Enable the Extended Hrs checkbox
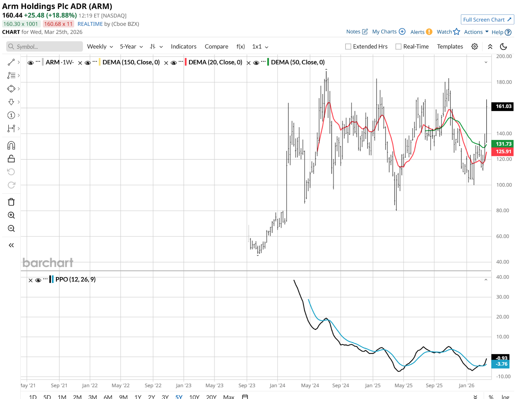The image size is (532, 399). click(x=348, y=47)
